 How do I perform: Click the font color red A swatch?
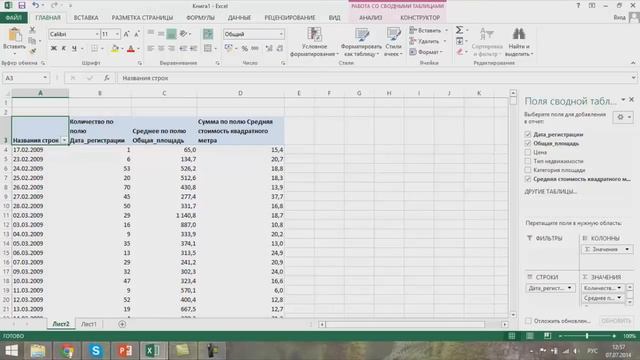tap(131, 49)
